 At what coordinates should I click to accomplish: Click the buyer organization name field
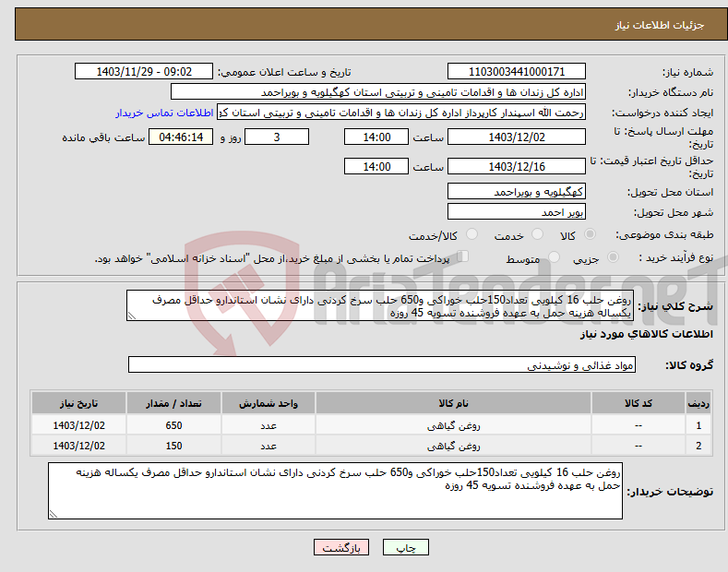coord(378,92)
